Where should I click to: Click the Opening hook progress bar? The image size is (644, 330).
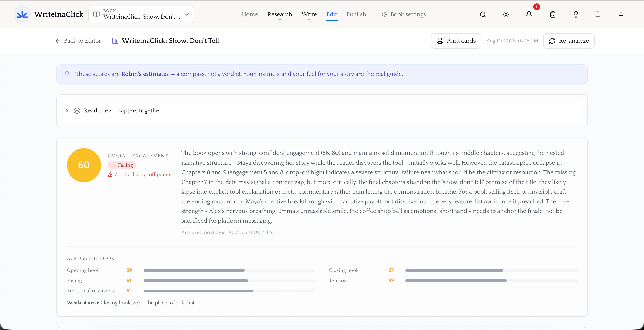229,270
